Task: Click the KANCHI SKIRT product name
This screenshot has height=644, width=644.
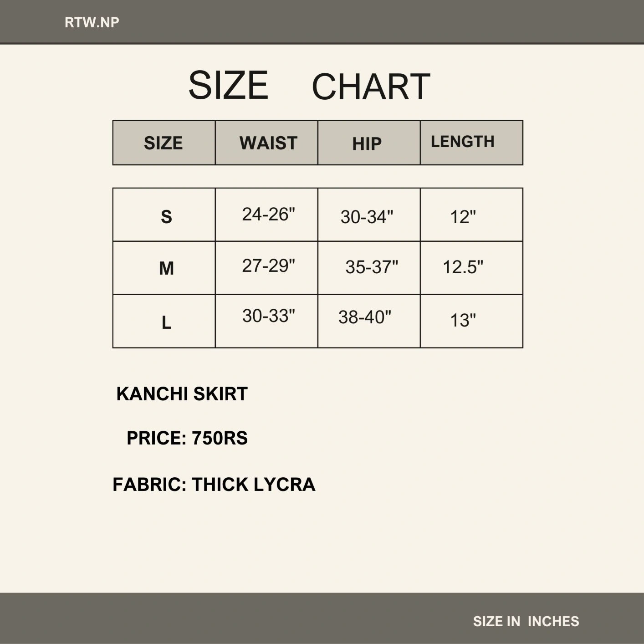Action: [x=182, y=394]
